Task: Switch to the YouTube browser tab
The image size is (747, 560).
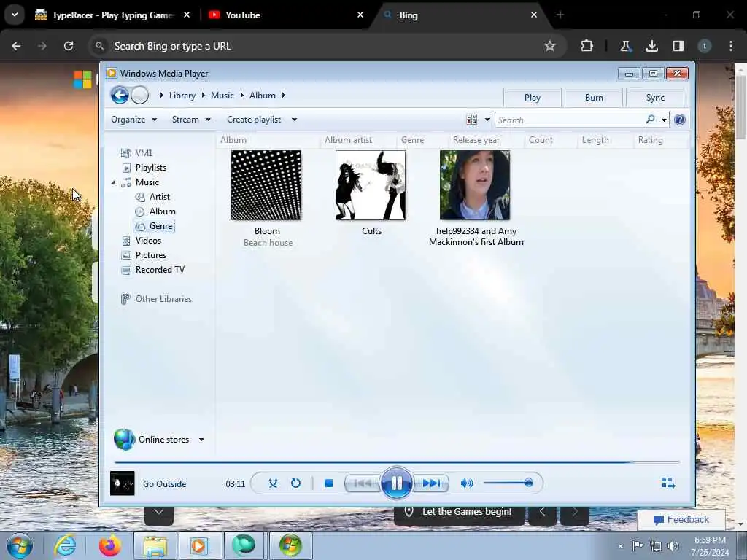Action: (x=286, y=15)
